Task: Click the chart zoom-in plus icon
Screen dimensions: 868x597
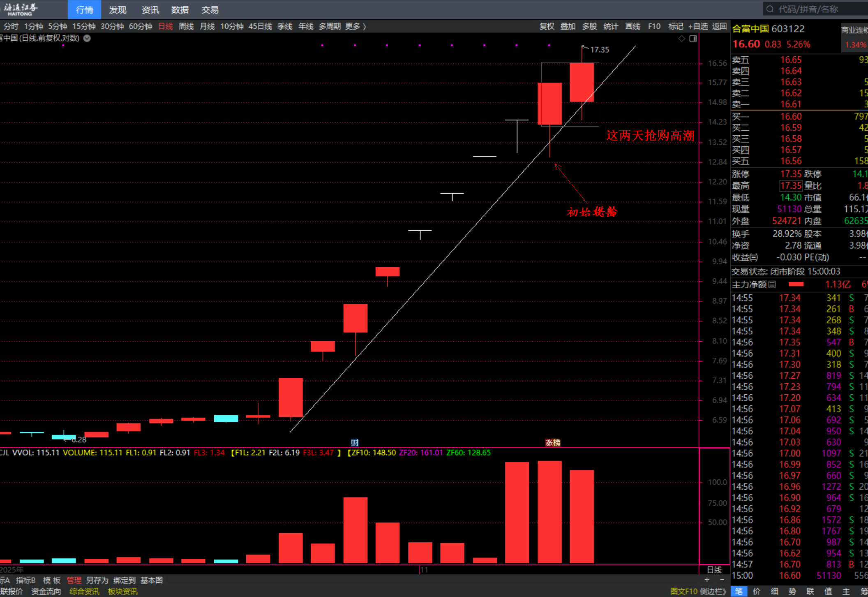Action: [707, 580]
